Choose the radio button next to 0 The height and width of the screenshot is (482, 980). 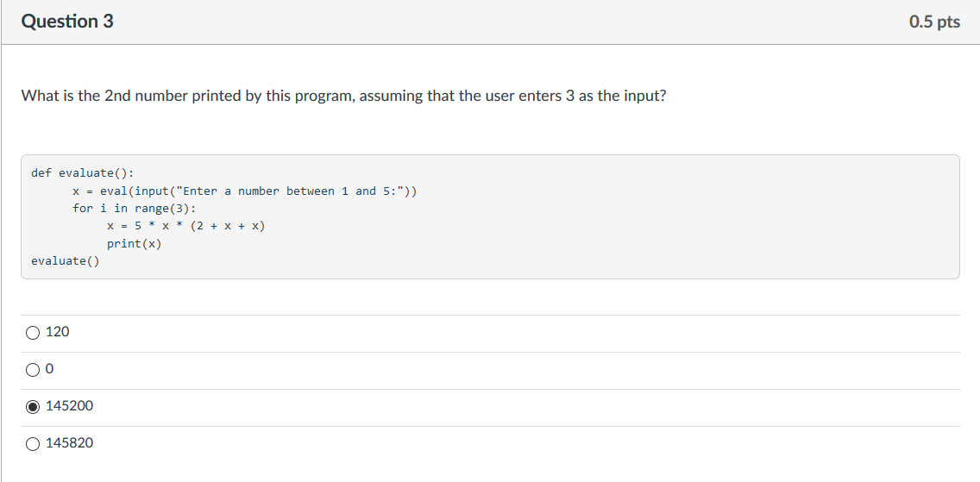click(33, 370)
